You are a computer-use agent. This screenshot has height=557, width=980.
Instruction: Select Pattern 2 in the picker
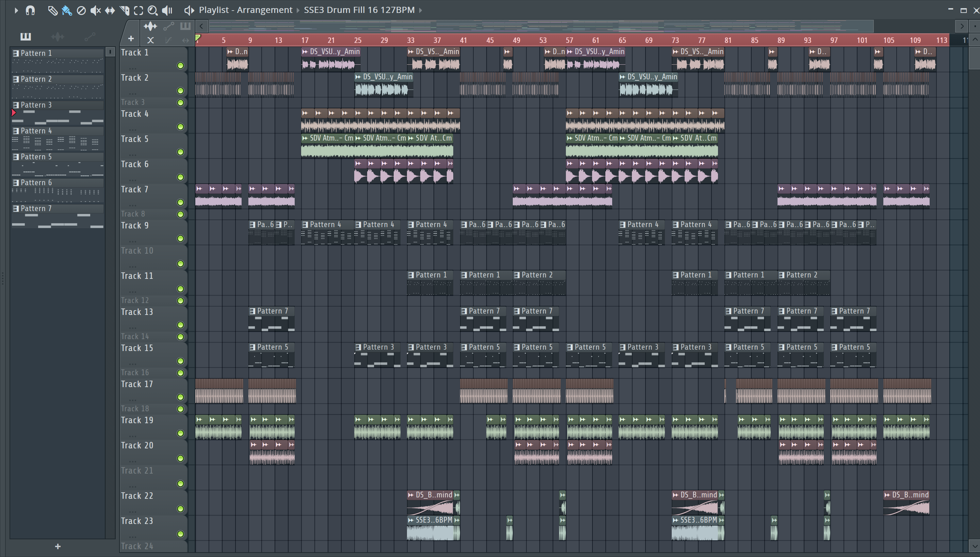click(x=58, y=87)
